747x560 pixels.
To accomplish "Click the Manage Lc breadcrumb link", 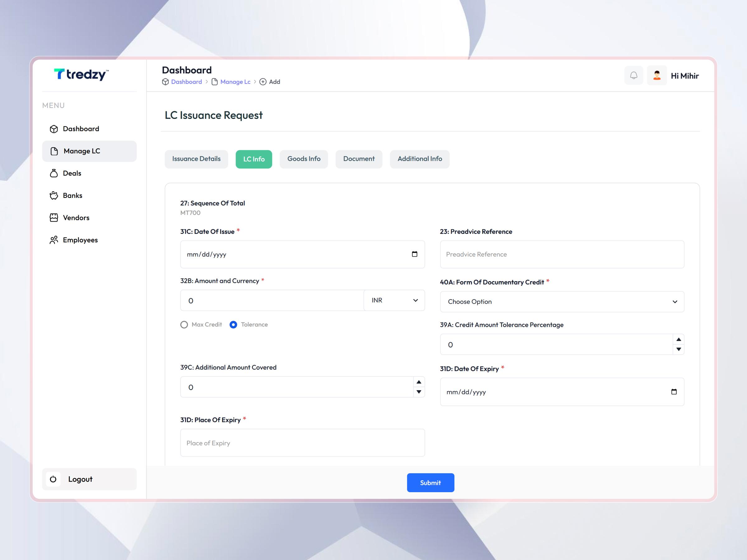I will (x=235, y=82).
